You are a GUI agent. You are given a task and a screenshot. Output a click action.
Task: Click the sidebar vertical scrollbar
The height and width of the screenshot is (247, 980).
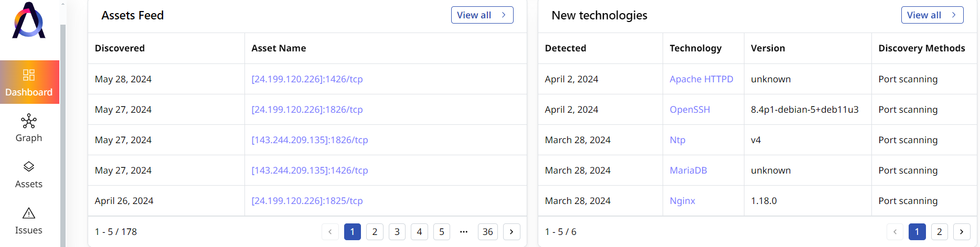coord(63,135)
